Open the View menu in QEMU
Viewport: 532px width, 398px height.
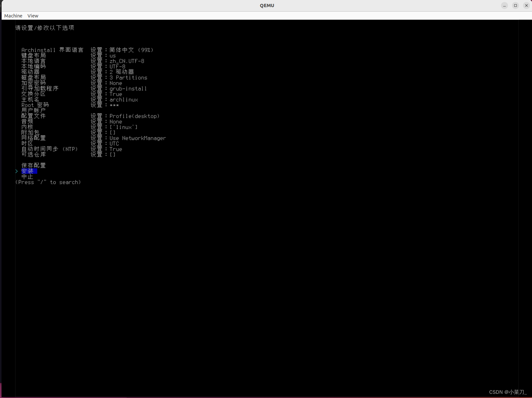click(33, 16)
